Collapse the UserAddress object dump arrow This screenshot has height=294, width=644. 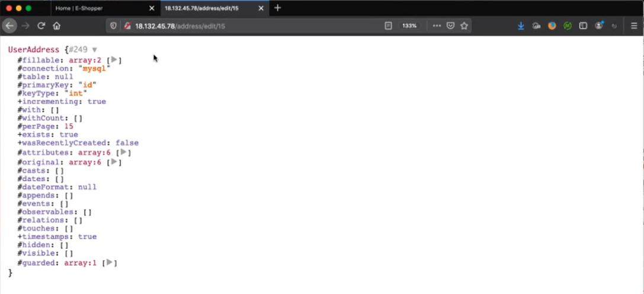click(95, 50)
